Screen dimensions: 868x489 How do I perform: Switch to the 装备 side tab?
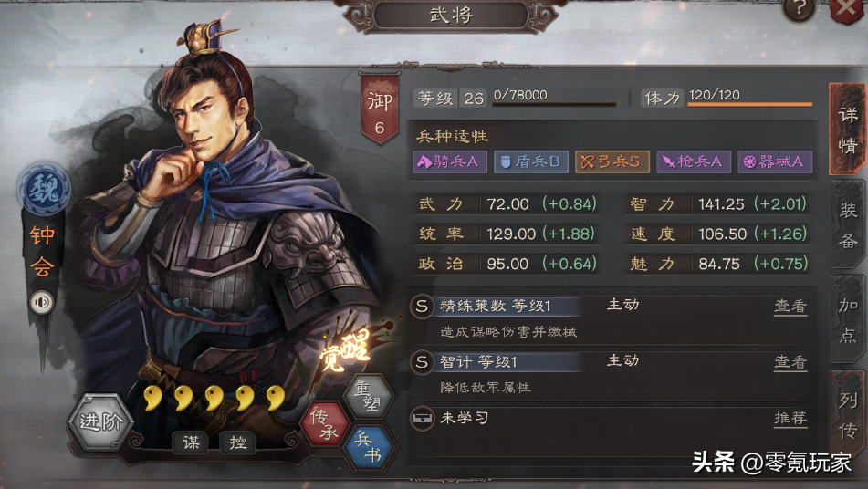tap(848, 225)
